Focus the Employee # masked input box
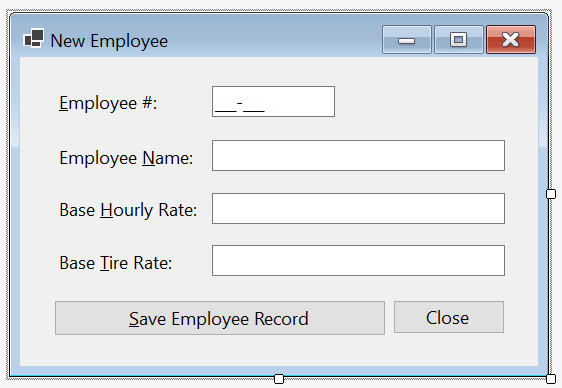 [x=273, y=101]
